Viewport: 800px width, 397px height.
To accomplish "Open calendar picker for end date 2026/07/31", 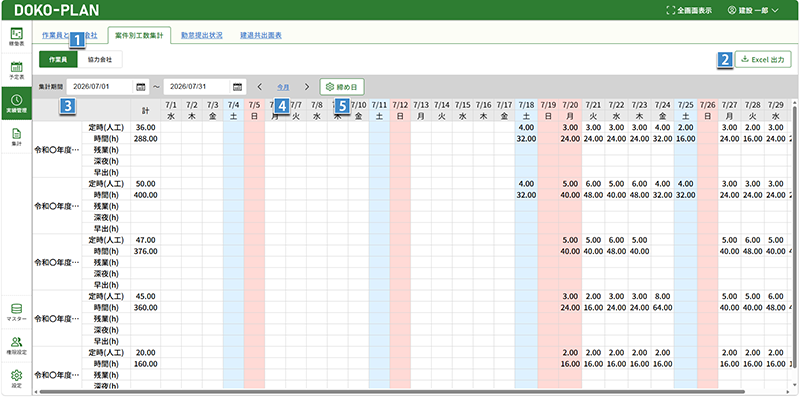I will [x=237, y=87].
